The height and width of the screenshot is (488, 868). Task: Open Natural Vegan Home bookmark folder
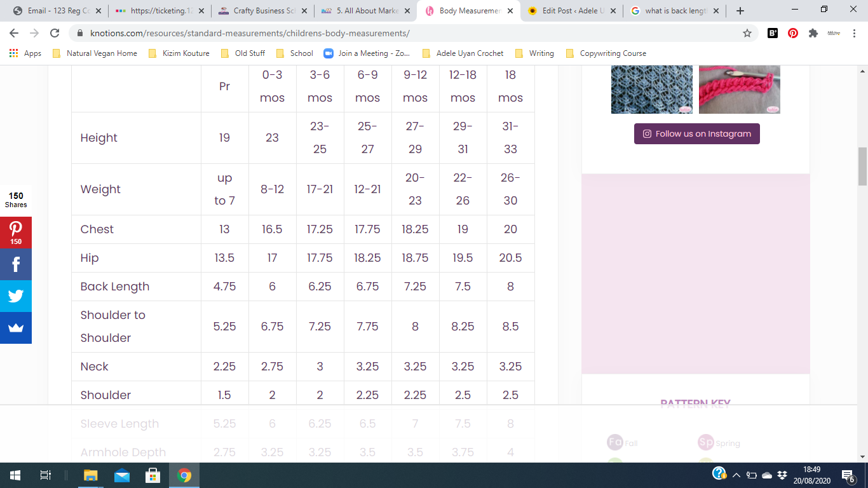(95, 53)
